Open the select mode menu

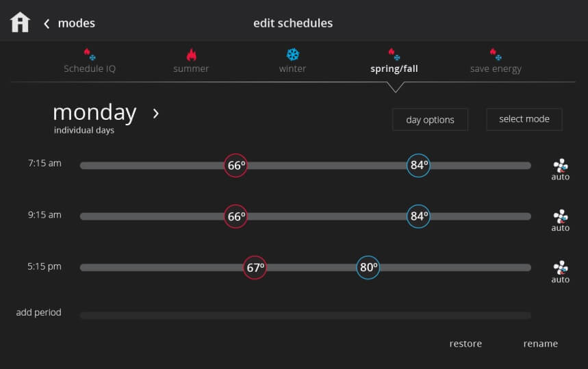(x=524, y=119)
